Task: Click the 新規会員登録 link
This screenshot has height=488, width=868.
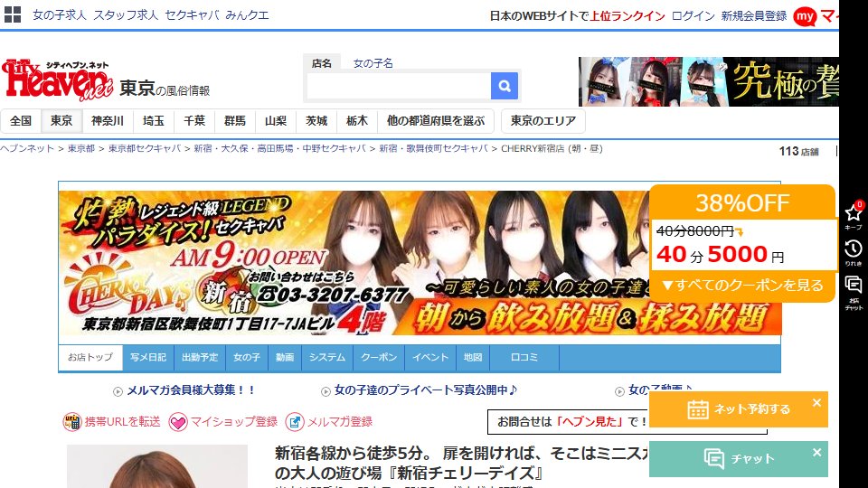Action: click(x=754, y=16)
